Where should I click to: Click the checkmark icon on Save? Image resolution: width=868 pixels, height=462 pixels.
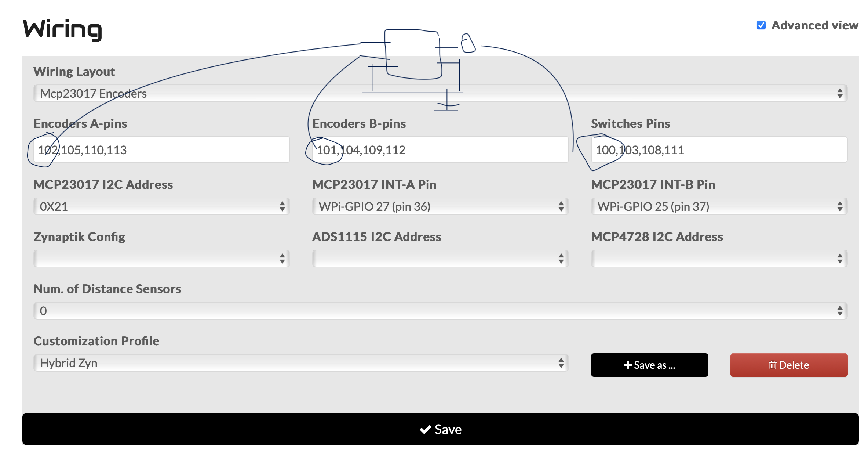pyautogui.click(x=425, y=429)
